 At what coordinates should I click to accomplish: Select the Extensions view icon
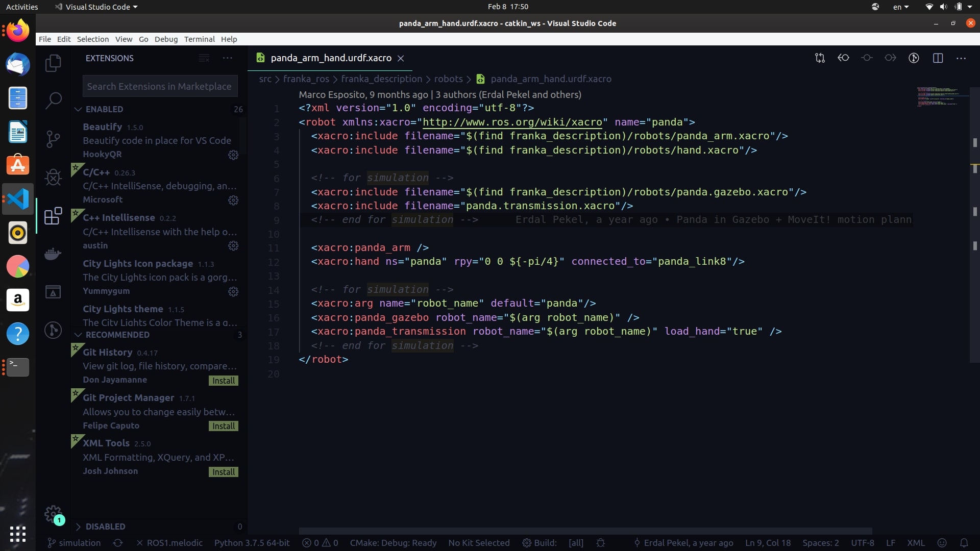coord(53,216)
